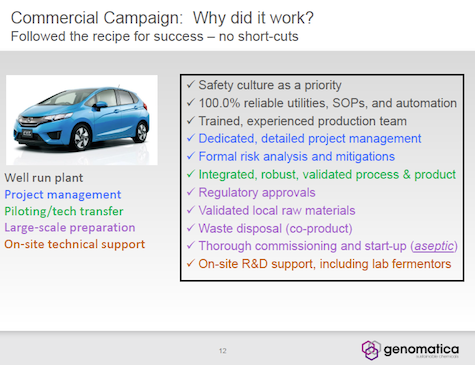Click checkmark beside "Trained, experienced production team"
This screenshot has height=365, width=475.
point(191,120)
